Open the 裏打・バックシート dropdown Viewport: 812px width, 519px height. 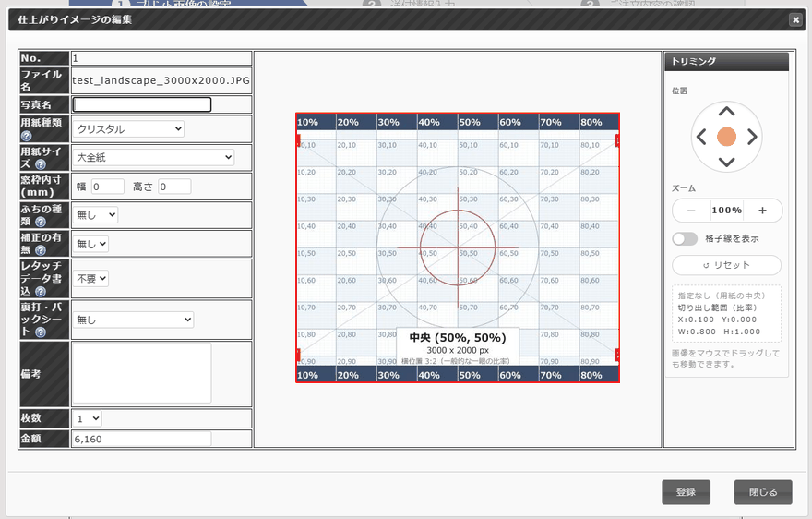pos(133,320)
